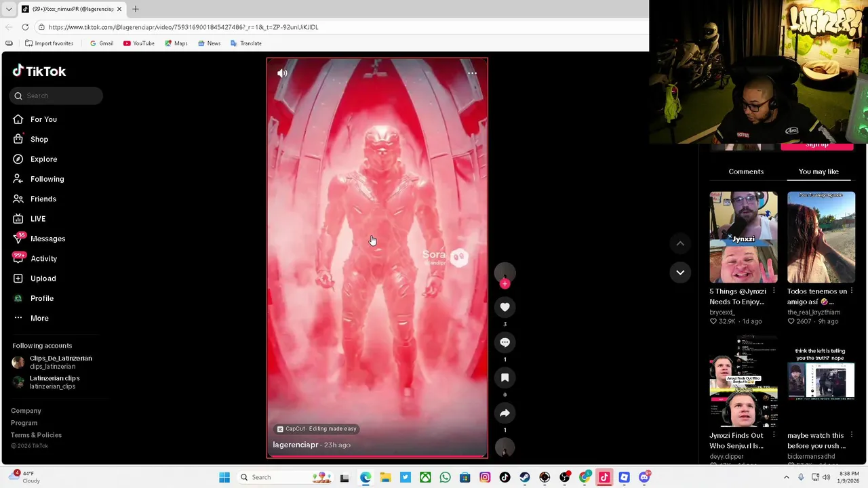Open the Activity notifications
Image resolution: width=868 pixels, height=488 pixels.
pyautogui.click(x=43, y=258)
